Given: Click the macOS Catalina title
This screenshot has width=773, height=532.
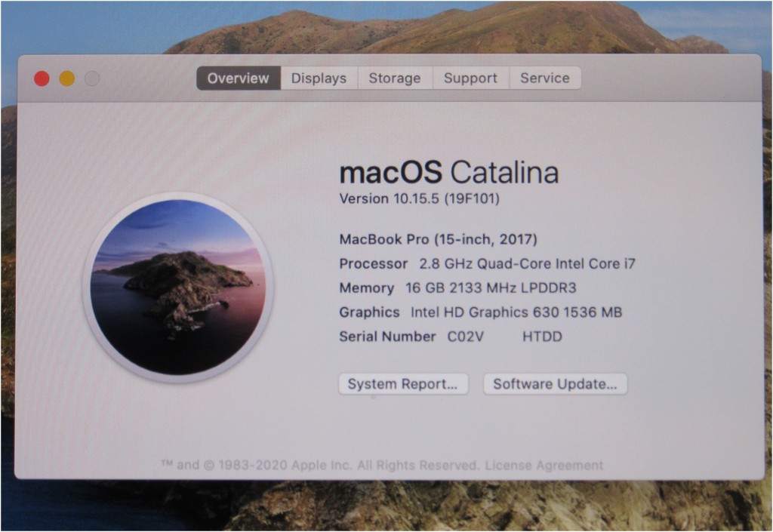Looking at the screenshot, I should pyautogui.click(x=449, y=172).
